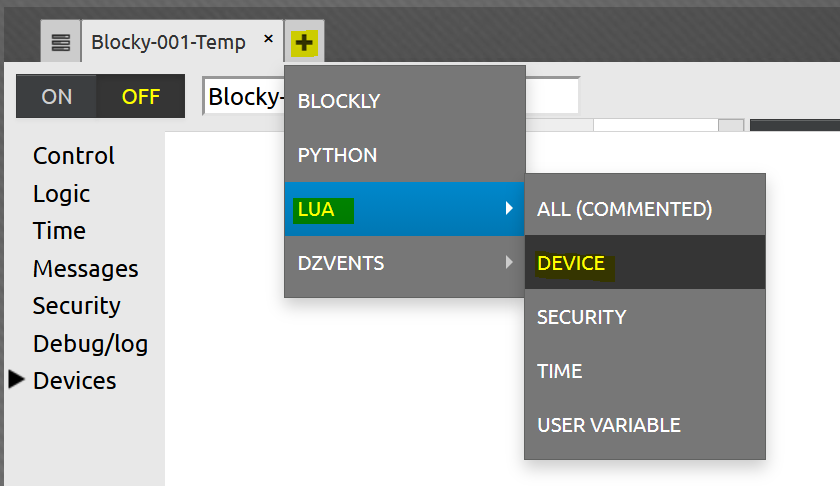Viewport: 840px width, 486px height.
Task: Set the event state to OFF
Action: tap(141, 97)
